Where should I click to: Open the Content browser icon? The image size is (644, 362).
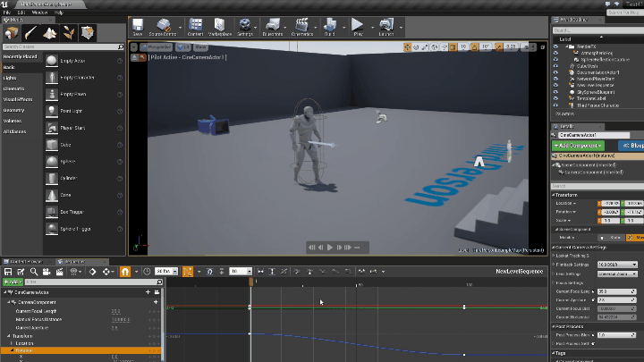coord(196,27)
